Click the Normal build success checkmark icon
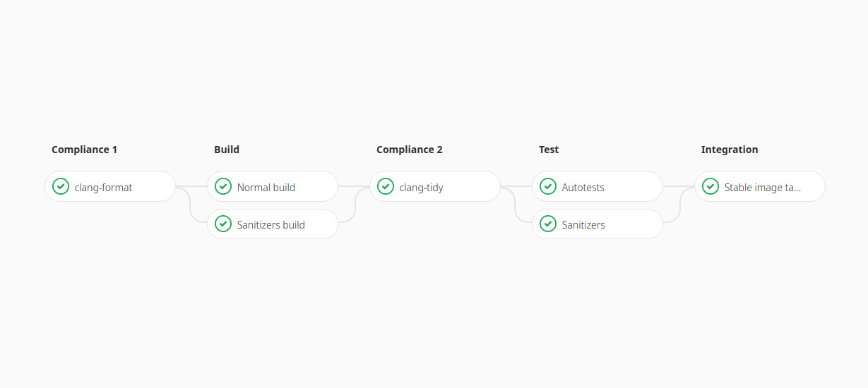This screenshot has width=868, height=388. [223, 187]
